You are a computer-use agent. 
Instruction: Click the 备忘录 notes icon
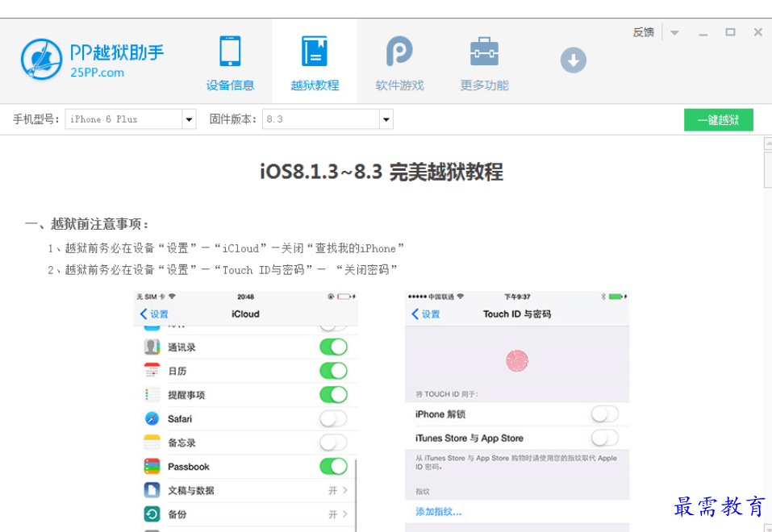pyautogui.click(x=152, y=443)
